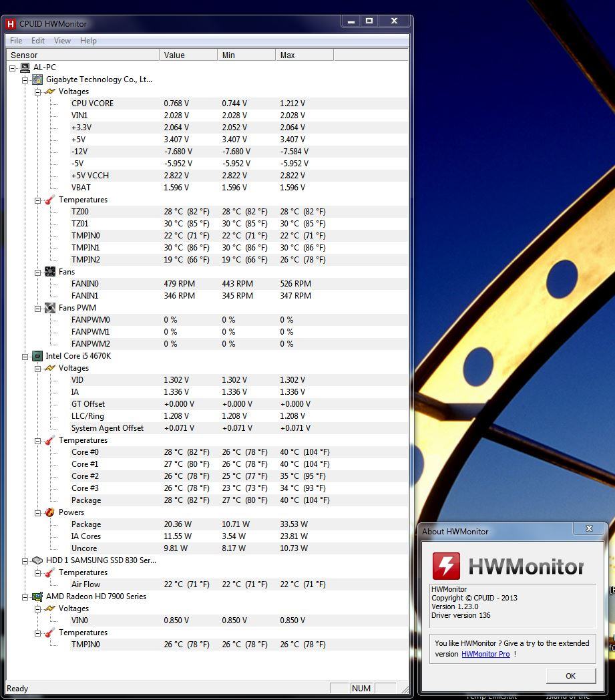Select the Uncore power row
Image resolution: width=615 pixels, height=700 pixels.
click(239, 548)
